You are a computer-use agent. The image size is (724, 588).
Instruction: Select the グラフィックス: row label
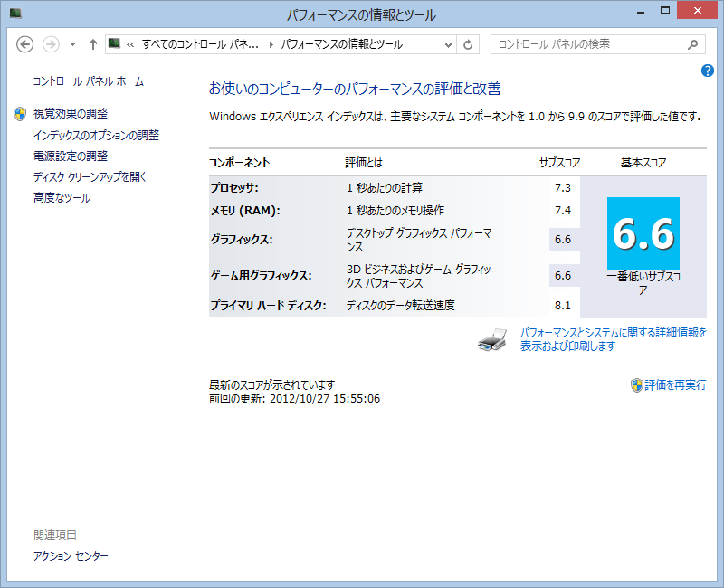[242, 240]
